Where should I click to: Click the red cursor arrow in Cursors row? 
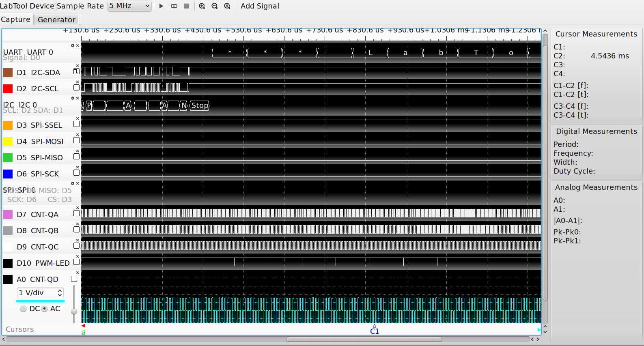click(83, 326)
